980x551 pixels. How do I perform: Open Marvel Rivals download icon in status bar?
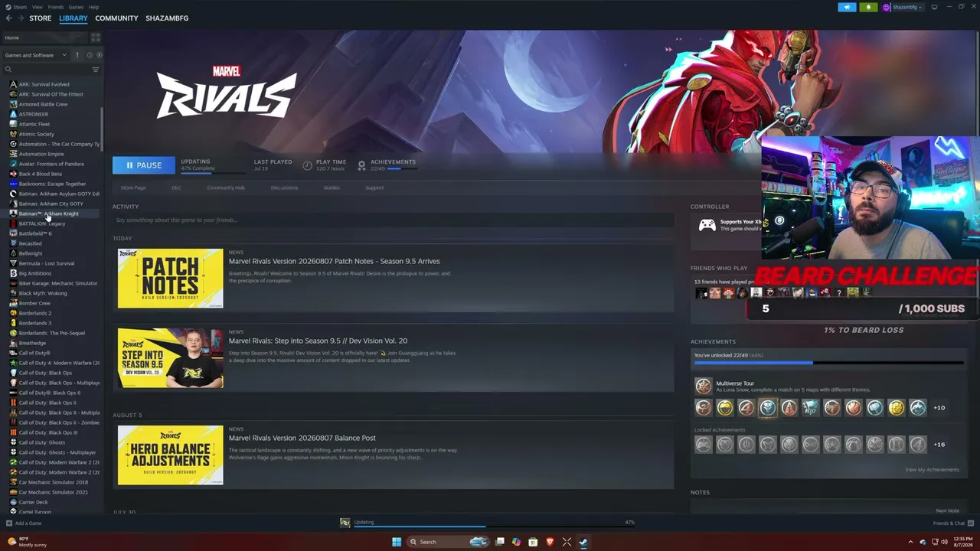pyautogui.click(x=345, y=523)
